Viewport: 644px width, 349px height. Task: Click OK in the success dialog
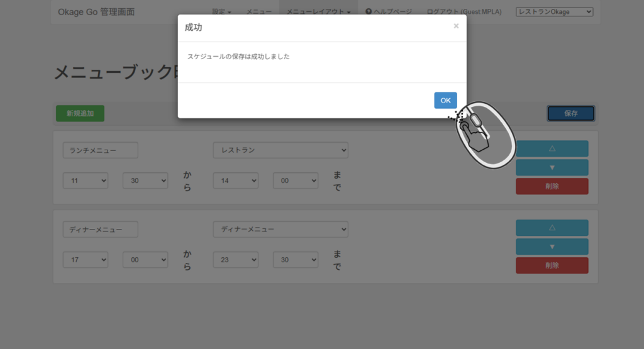pos(445,101)
